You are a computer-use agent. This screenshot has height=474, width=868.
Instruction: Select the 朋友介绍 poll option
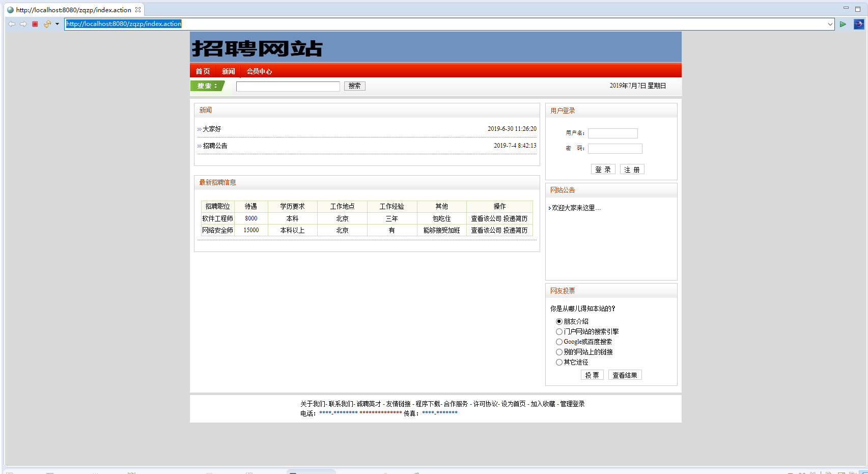click(559, 321)
